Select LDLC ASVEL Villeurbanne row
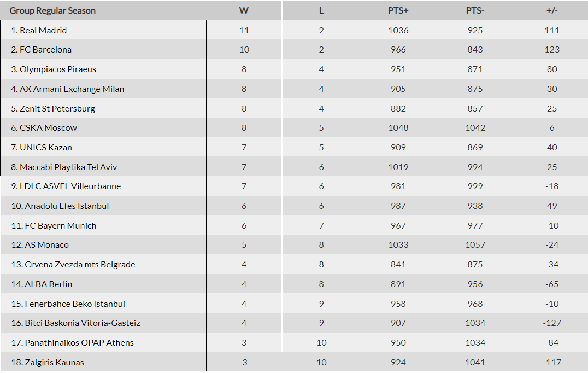Viewport: 588px width, 373px height. point(70,186)
